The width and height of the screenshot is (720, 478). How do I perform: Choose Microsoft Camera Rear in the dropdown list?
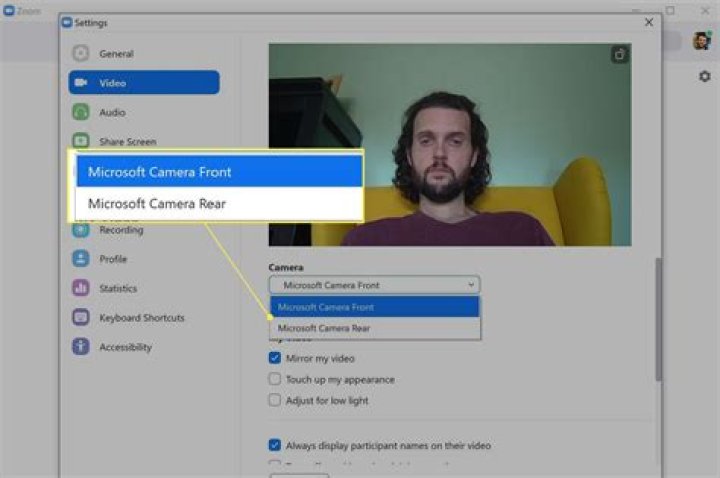(x=374, y=328)
